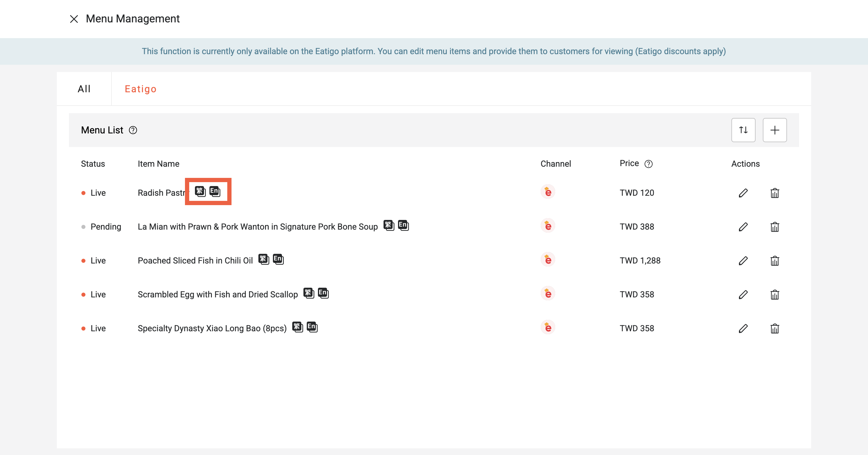Delete the La Mian with Prawn item
868x455 pixels.
775,227
